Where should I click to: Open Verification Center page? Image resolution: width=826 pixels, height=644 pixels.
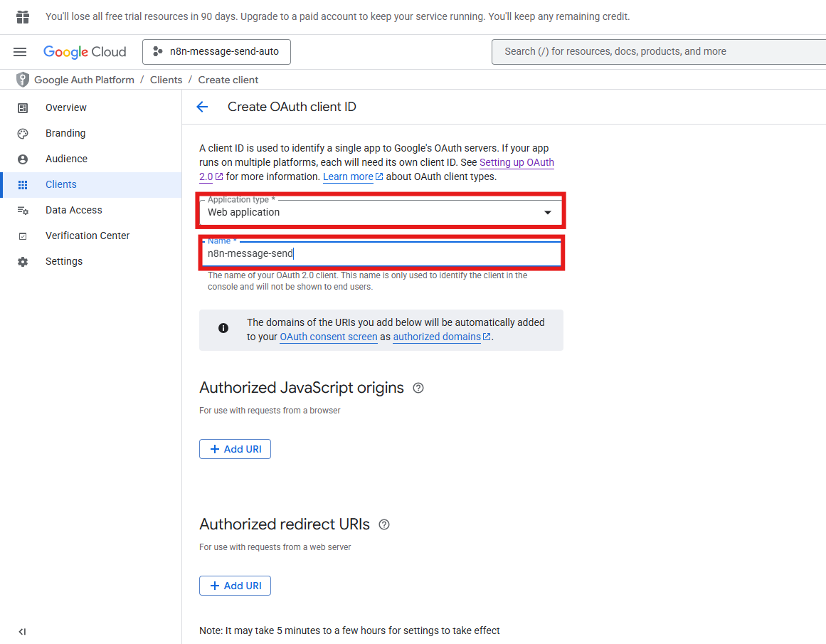click(87, 236)
